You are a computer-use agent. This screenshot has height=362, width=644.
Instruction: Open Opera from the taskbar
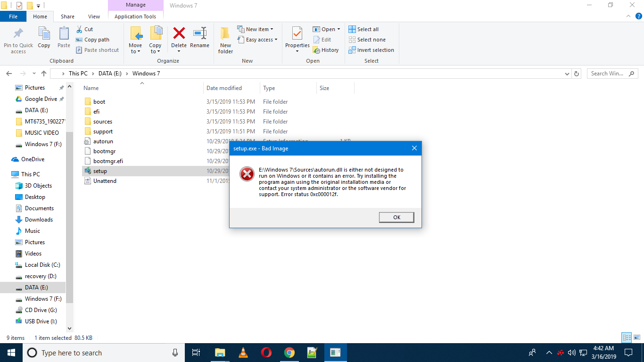tap(266, 353)
